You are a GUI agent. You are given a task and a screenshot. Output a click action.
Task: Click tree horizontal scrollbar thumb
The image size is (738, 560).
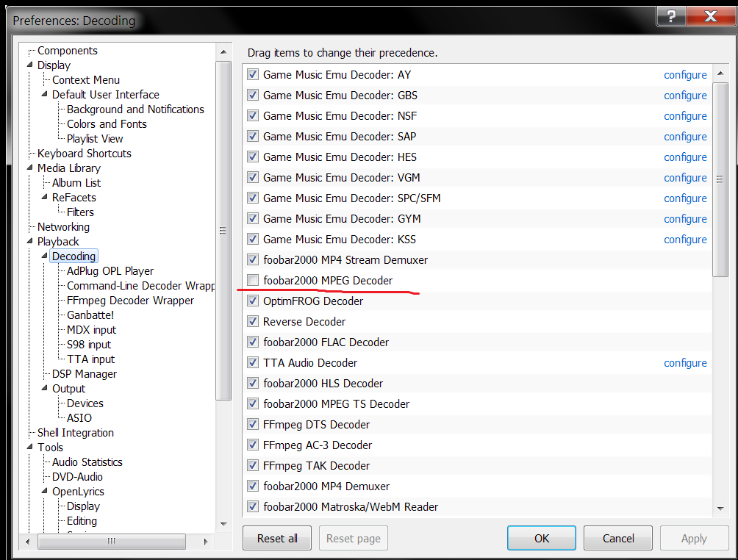(111, 541)
